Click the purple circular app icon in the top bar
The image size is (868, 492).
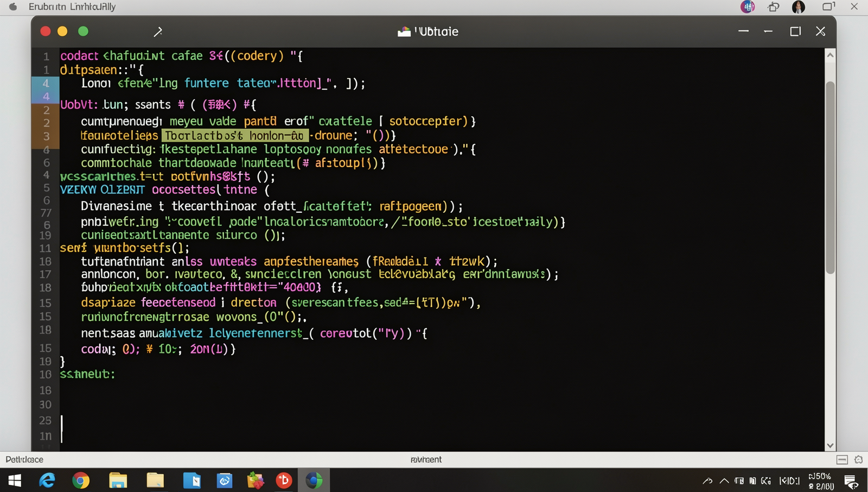pos(748,7)
